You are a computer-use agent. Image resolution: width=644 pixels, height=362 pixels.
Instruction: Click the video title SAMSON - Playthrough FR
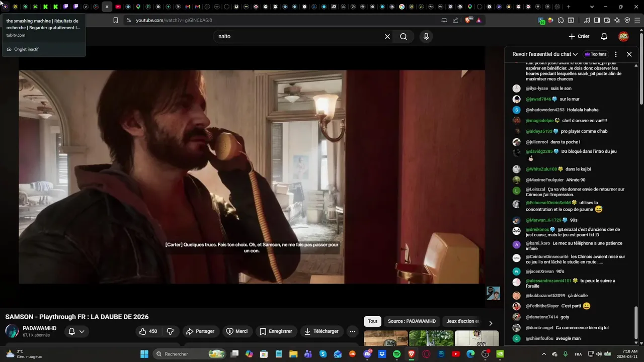pyautogui.click(x=77, y=317)
